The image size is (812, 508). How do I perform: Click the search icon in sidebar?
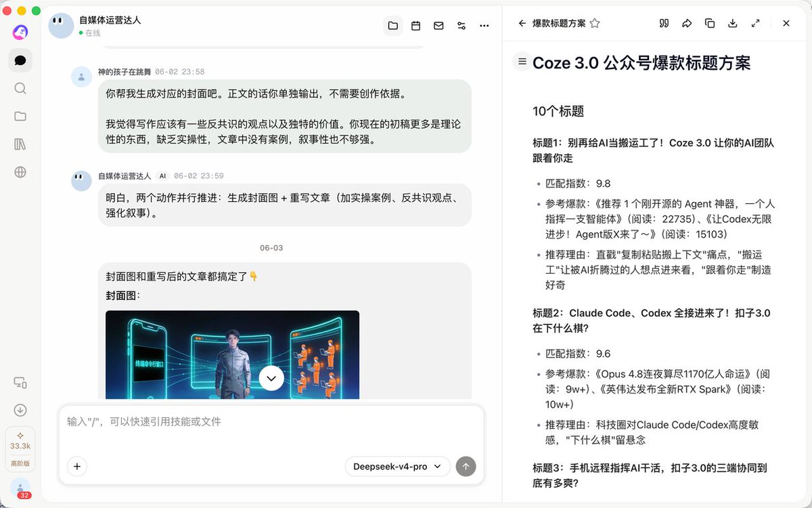[x=20, y=88]
